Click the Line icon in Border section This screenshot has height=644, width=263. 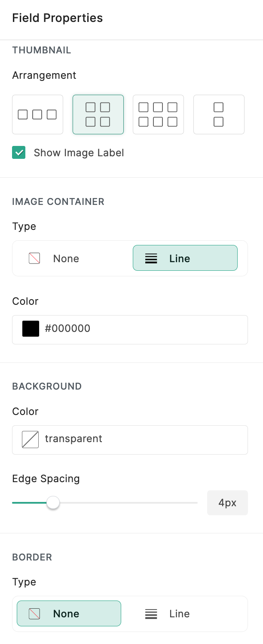click(x=151, y=614)
